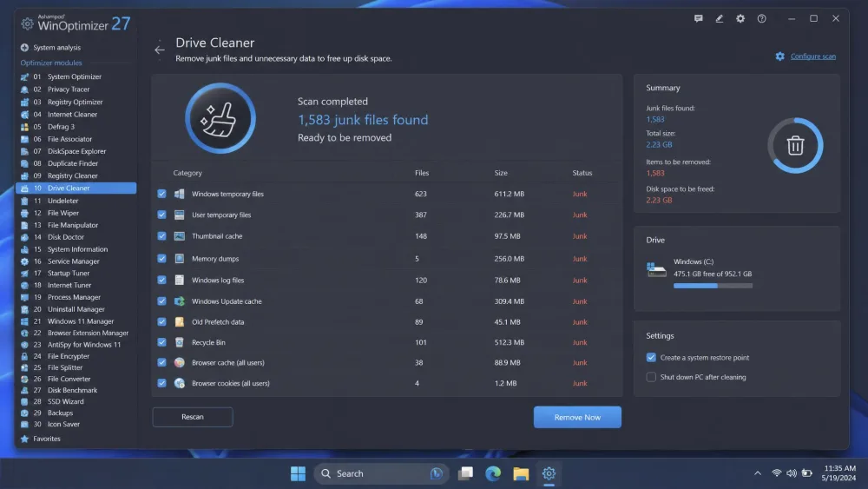Click Status column header

point(582,173)
